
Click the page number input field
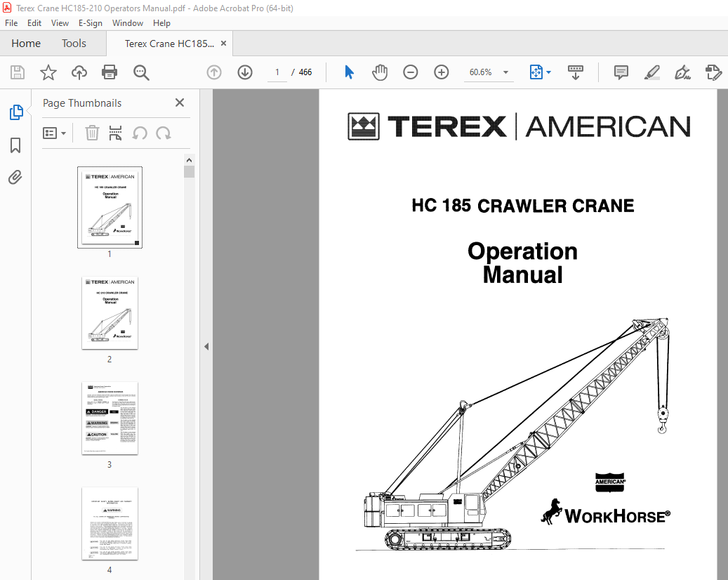277,72
